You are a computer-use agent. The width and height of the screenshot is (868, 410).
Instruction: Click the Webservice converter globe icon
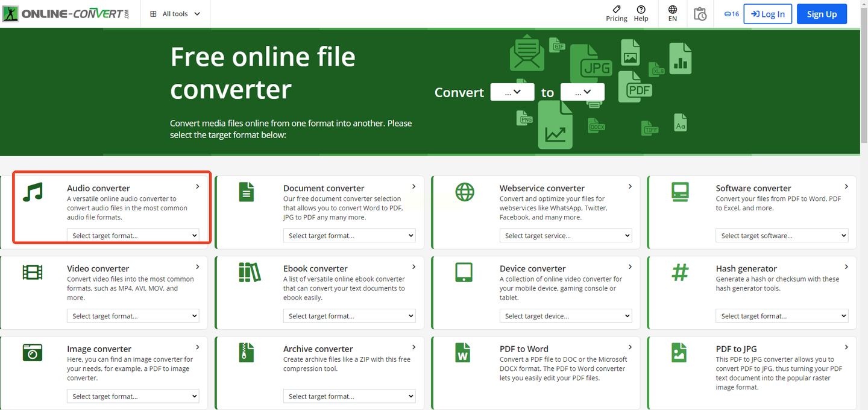(465, 192)
